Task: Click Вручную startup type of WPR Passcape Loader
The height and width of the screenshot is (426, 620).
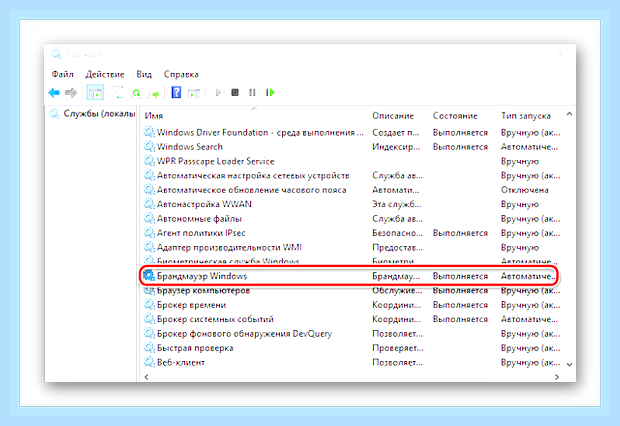Action: point(520,161)
